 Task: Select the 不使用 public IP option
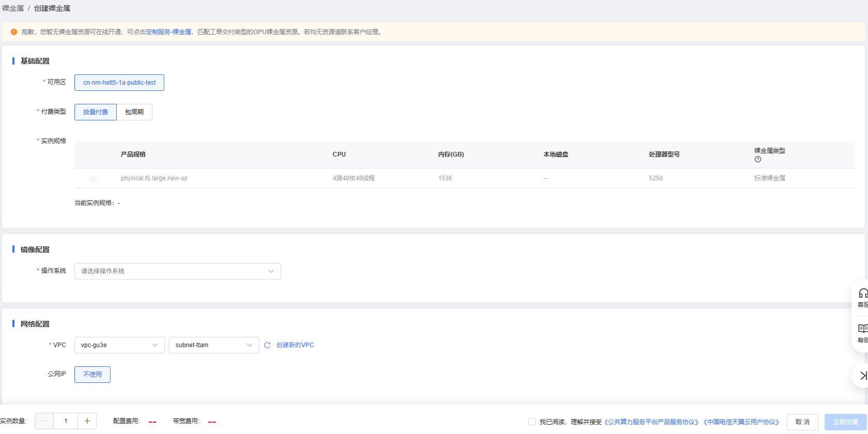(92, 375)
